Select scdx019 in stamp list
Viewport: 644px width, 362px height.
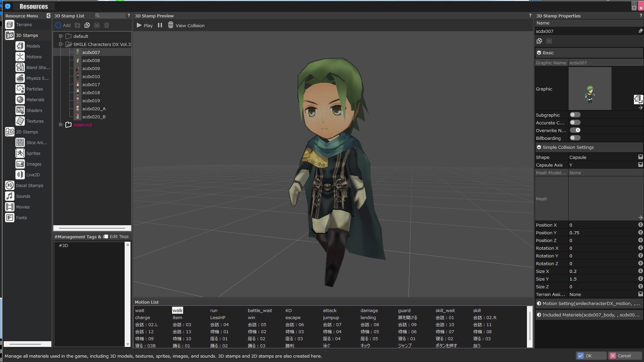coord(91,101)
